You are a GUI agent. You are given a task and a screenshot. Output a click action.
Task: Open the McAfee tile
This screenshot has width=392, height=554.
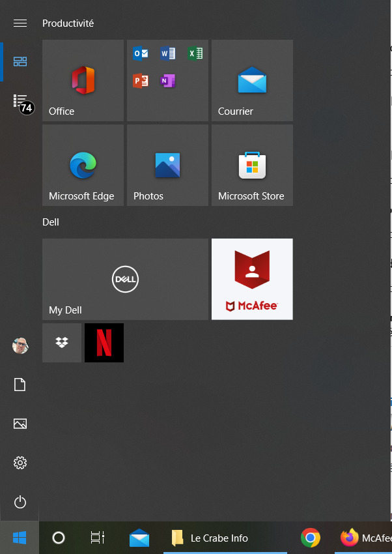[x=252, y=279]
